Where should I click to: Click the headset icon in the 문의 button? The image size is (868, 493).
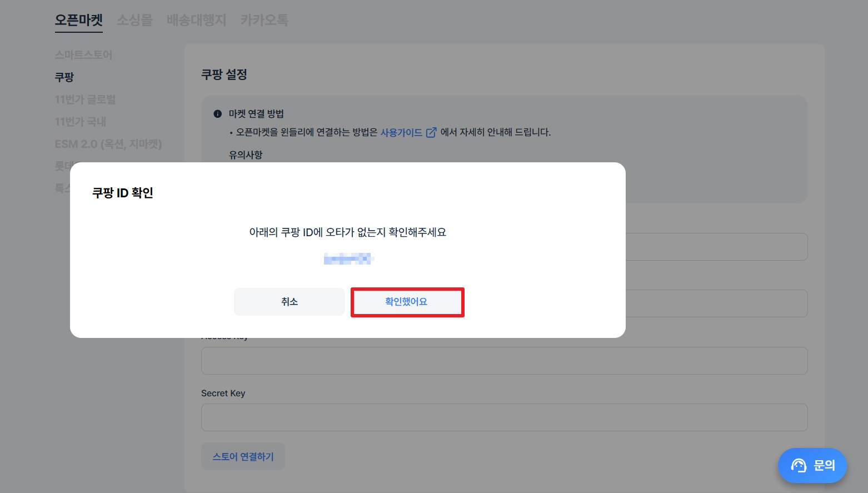[x=799, y=465]
